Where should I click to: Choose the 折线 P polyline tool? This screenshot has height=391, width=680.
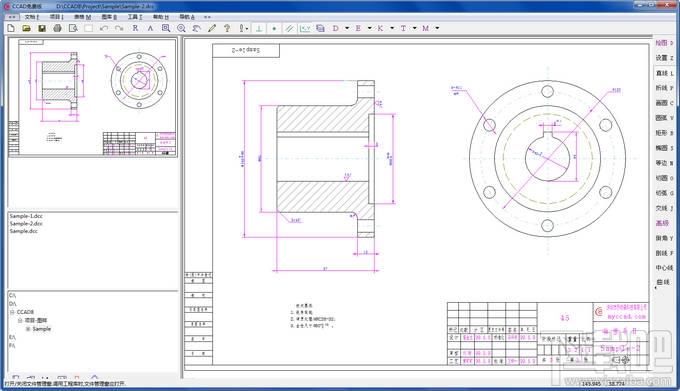664,88
